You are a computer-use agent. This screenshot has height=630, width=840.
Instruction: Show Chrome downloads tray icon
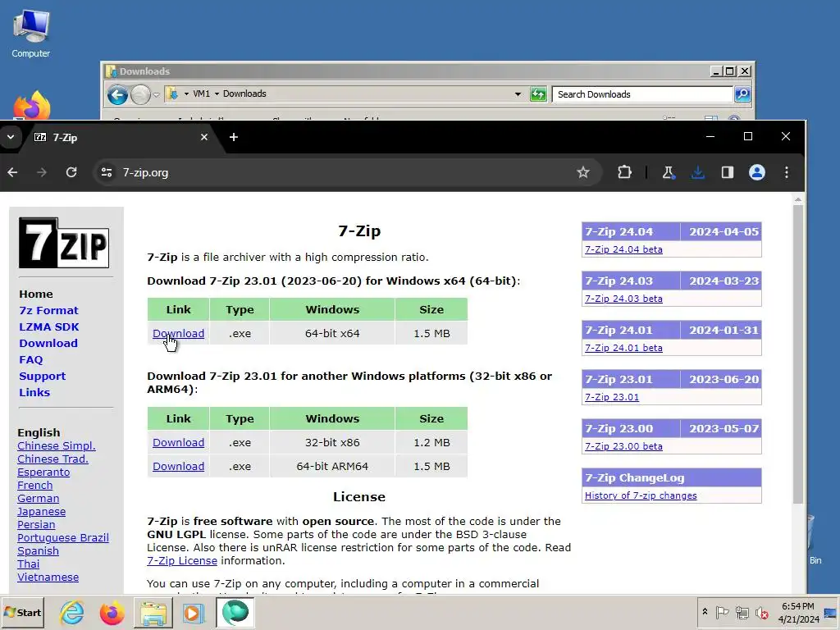pos(697,172)
